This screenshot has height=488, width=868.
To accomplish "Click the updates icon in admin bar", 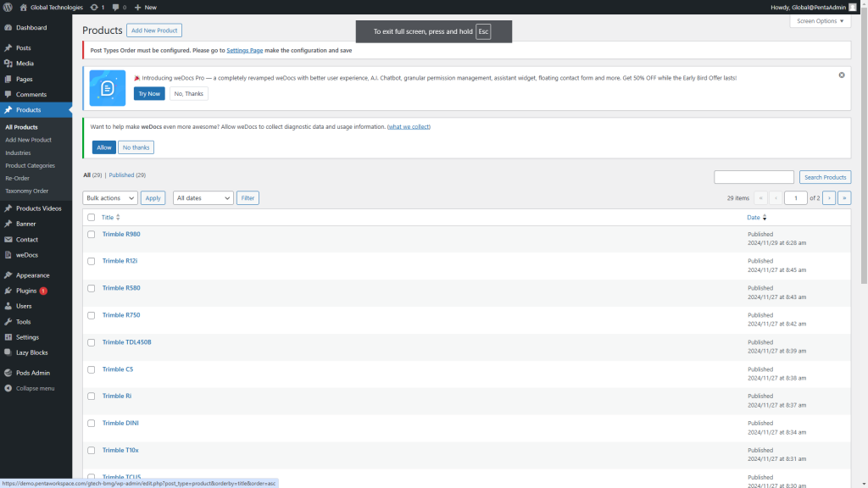I will click(x=94, y=7).
